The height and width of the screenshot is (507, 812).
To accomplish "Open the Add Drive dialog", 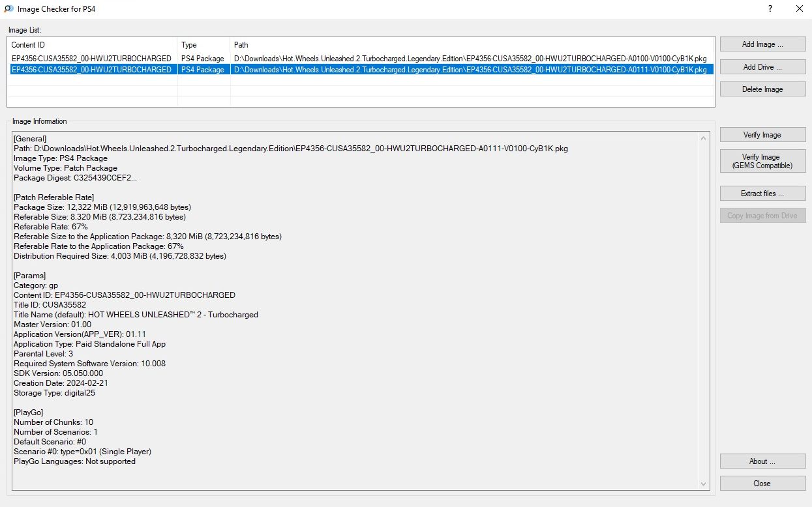I will pos(762,67).
